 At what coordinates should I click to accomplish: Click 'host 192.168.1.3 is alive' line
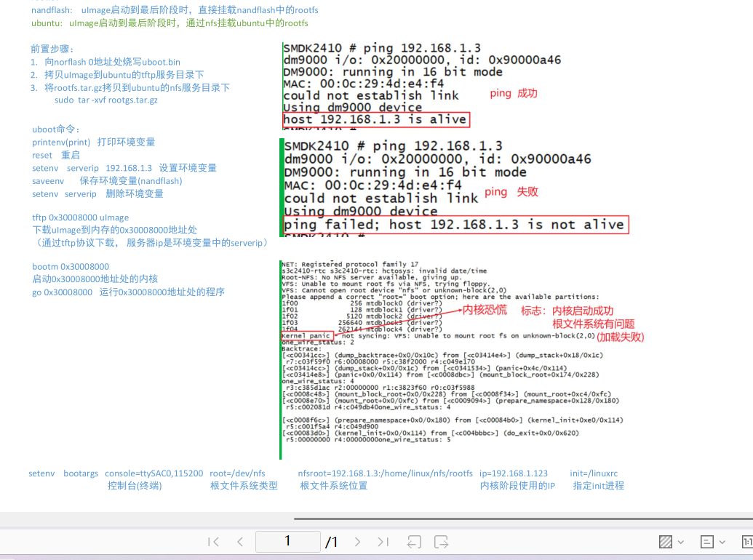coord(375,119)
